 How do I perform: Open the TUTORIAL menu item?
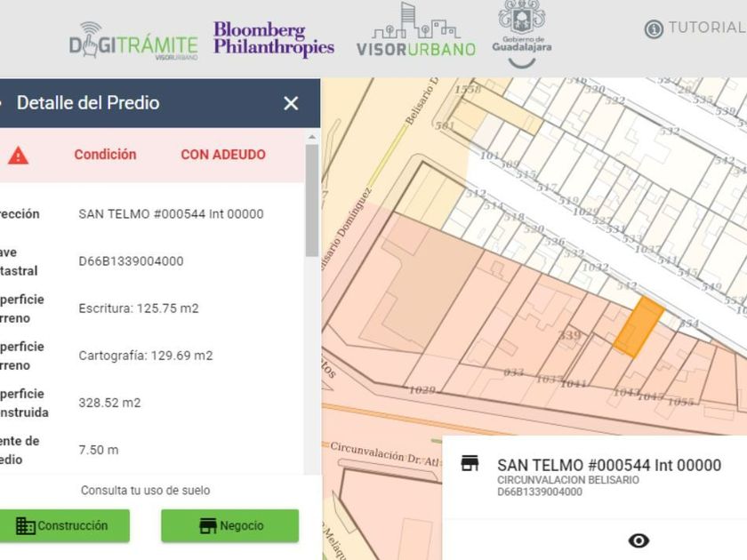[x=706, y=28]
